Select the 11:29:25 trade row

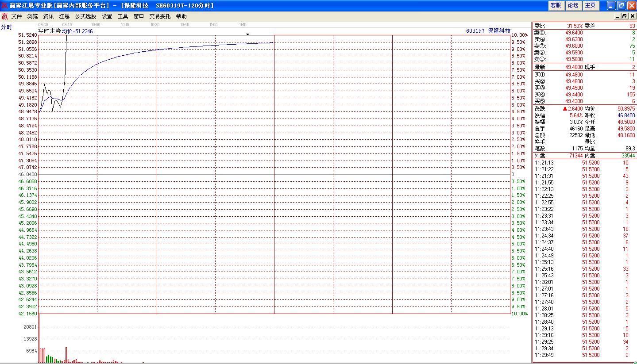click(584, 342)
